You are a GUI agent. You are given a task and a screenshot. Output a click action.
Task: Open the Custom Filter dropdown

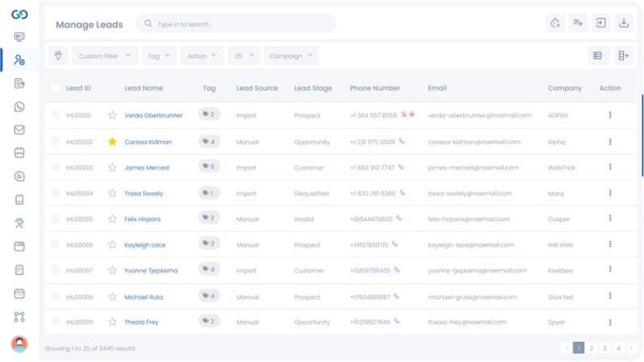click(x=105, y=55)
